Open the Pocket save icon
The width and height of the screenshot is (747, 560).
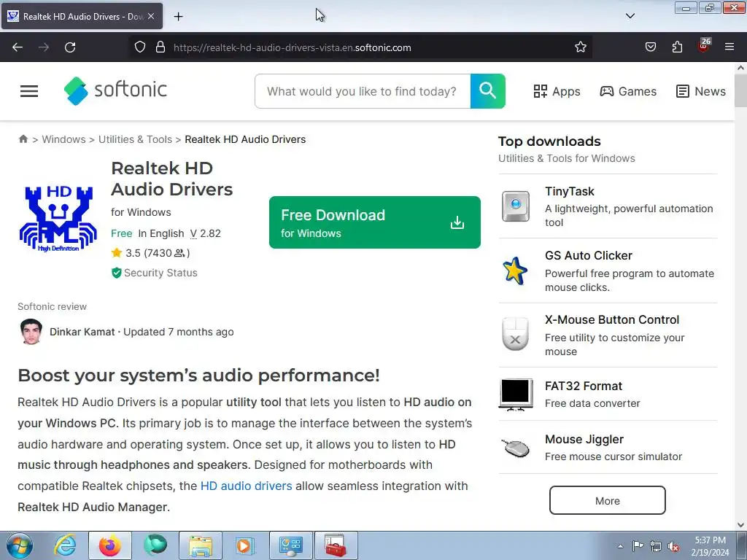pos(650,47)
